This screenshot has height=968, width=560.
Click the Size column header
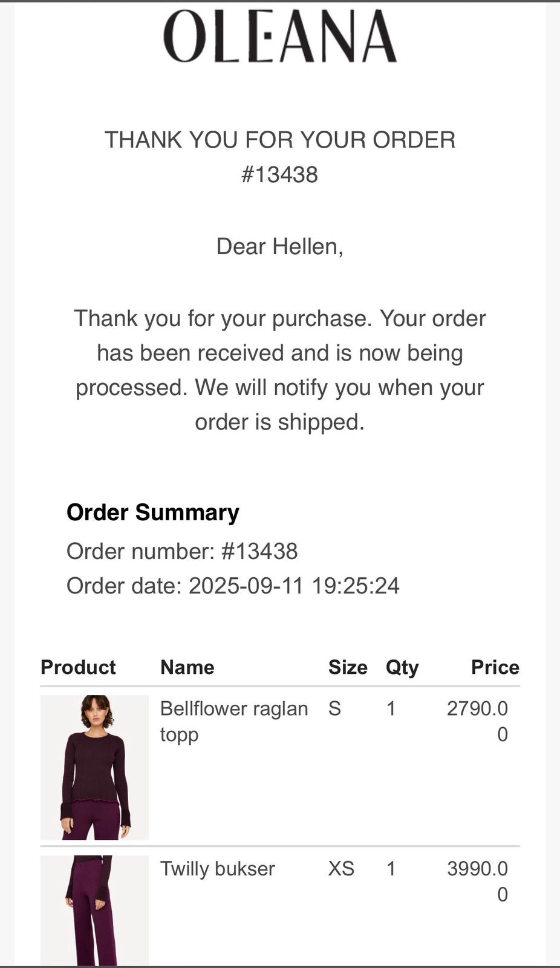coord(348,667)
